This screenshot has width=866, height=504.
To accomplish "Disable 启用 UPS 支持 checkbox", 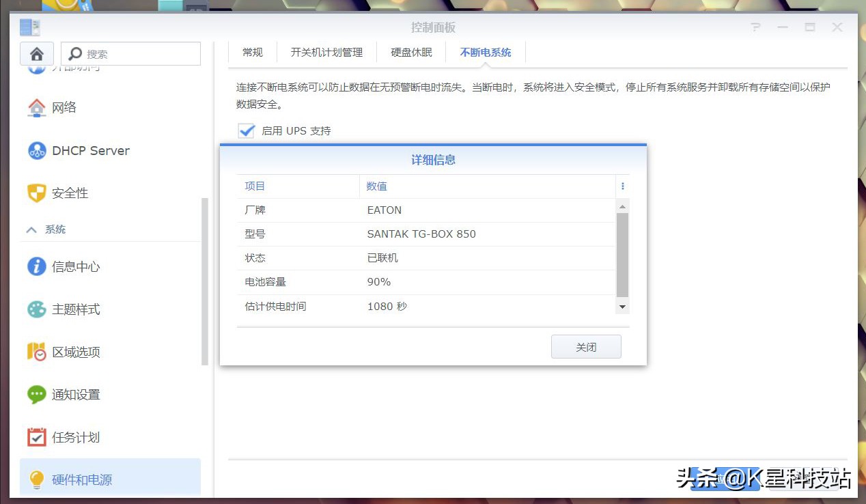I will tap(246, 131).
